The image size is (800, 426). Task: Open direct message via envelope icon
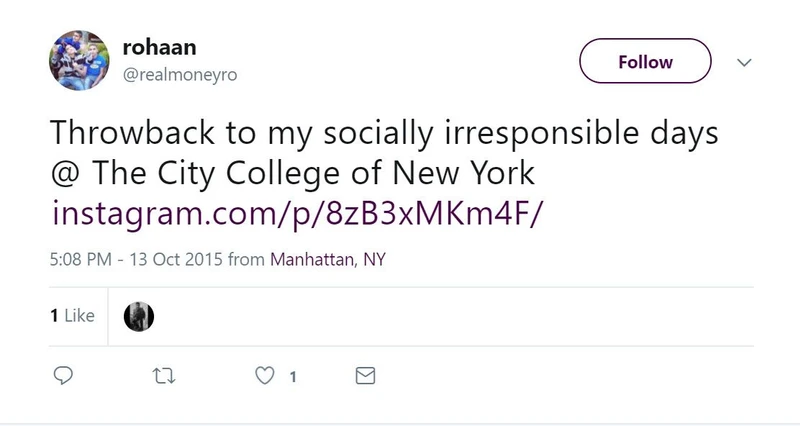pyautogui.click(x=366, y=376)
